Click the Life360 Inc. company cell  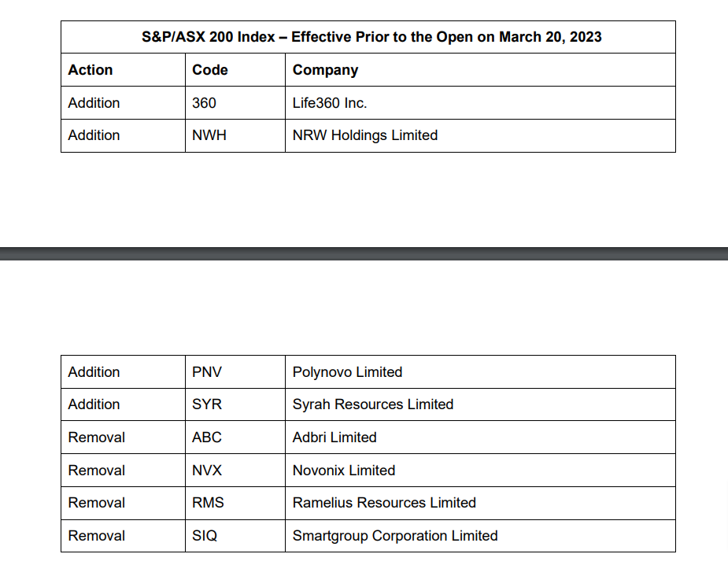(x=330, y=103)
